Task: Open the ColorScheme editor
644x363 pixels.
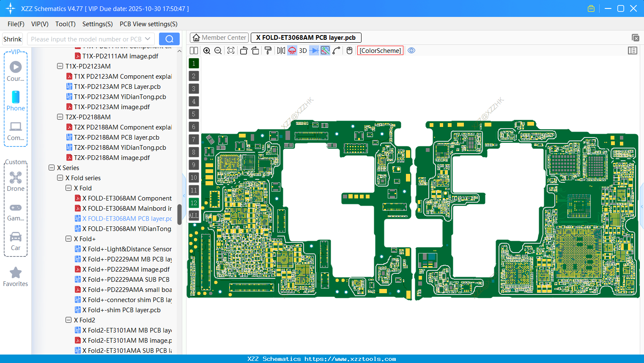Action: click(380, 50)
